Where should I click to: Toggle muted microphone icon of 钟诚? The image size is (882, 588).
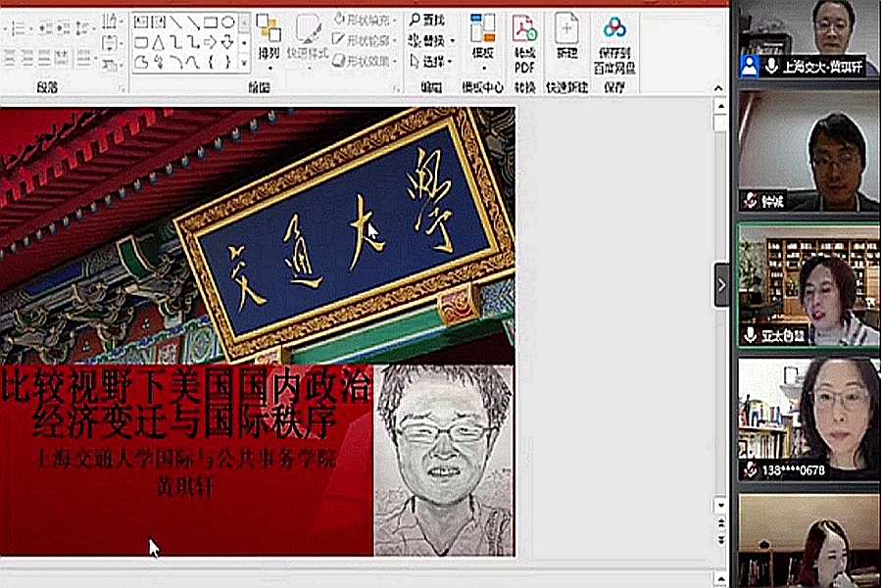[x=751, y=201]
